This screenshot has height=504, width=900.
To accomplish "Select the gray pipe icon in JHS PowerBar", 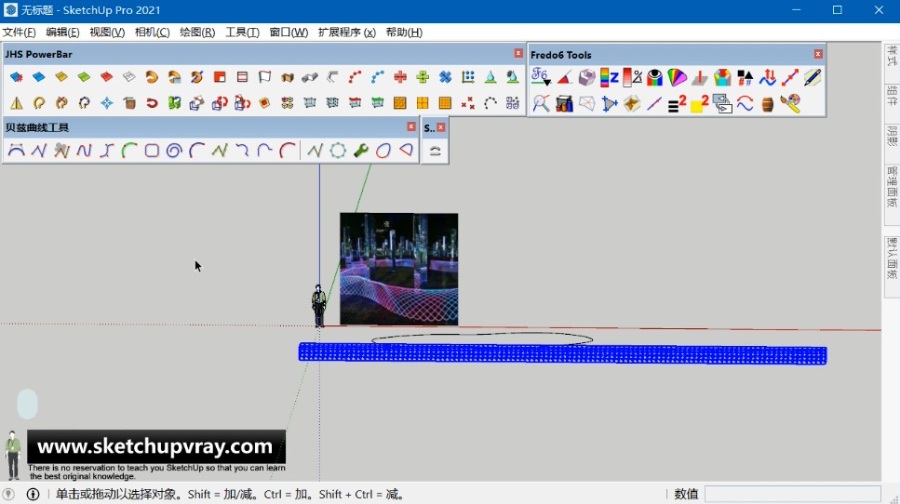I will (310, 76).
